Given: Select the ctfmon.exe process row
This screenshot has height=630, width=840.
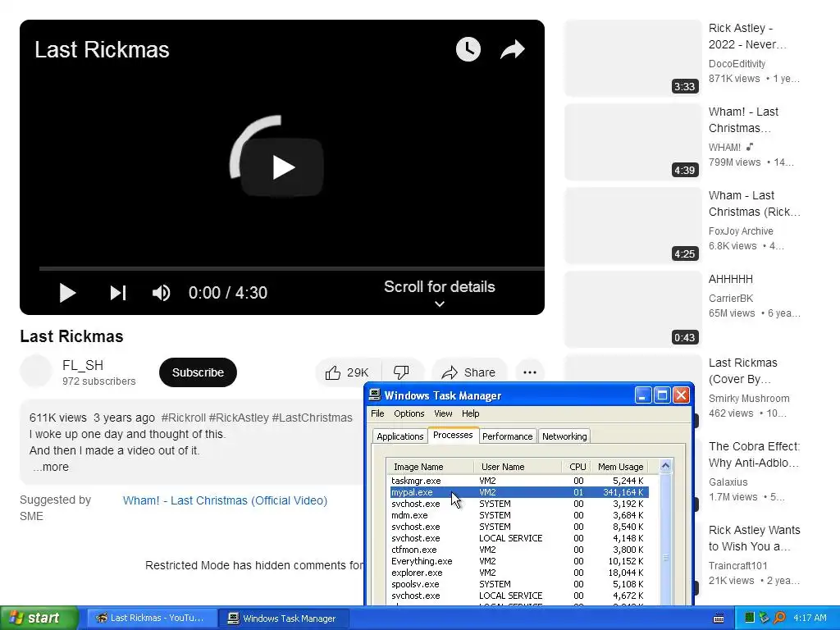Looking at the screenshot, I should [x=519, y=550].
